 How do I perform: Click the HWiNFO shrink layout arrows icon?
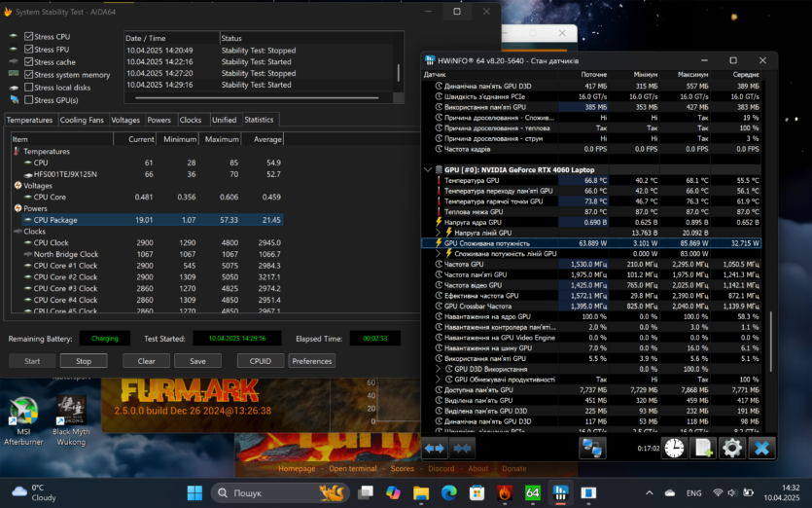click(462, 449)
